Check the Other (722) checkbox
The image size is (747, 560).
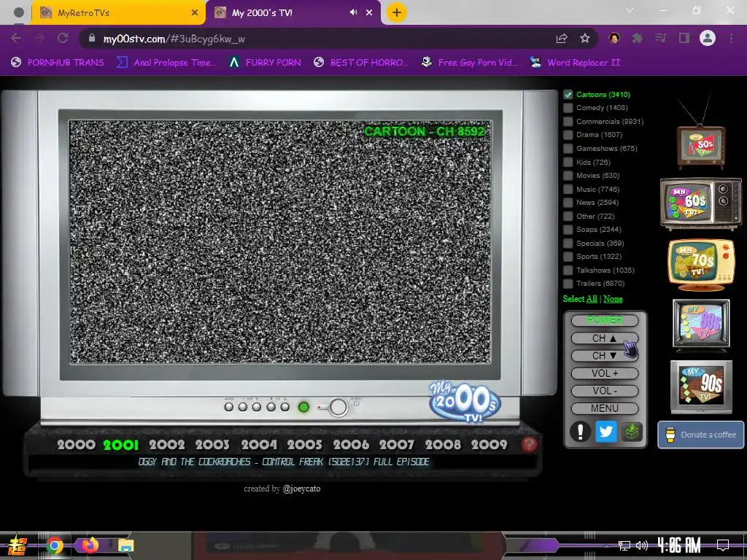pos(568,216)
